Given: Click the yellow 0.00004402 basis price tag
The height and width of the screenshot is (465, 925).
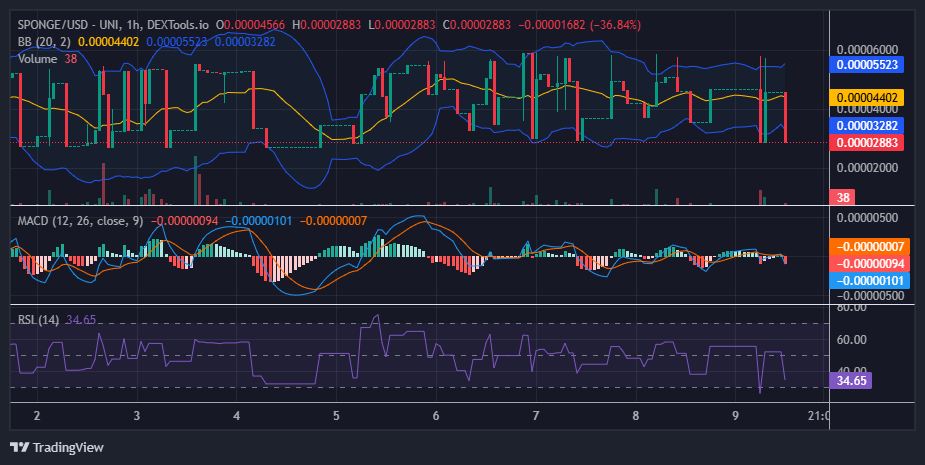Looking at the screenshot, I should (x=867, y=97).
